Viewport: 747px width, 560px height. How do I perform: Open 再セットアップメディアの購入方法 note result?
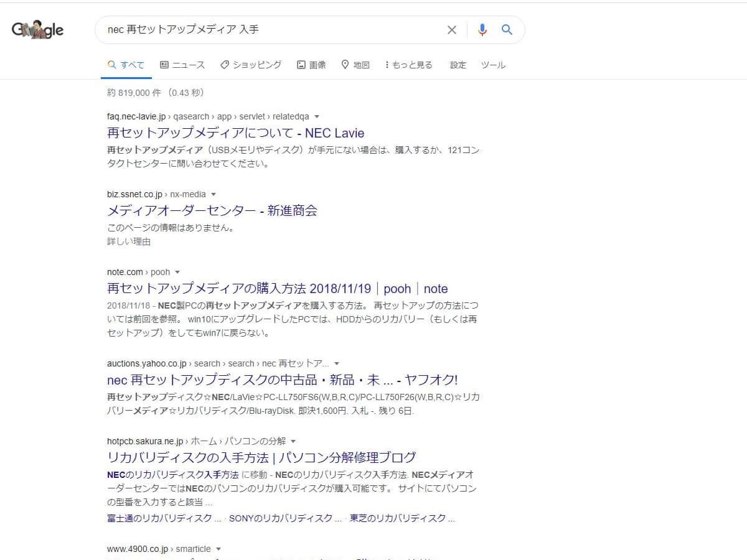[278, 289]
